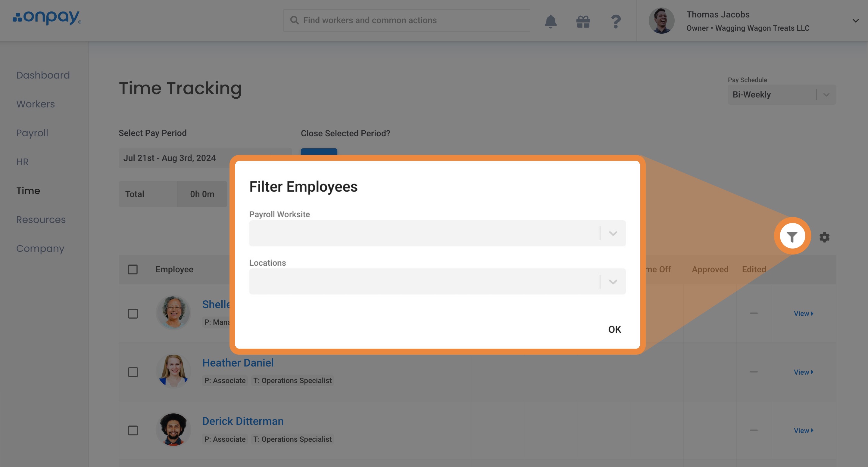Click Heather Daniel's P: Associate tag

(225, 380)
